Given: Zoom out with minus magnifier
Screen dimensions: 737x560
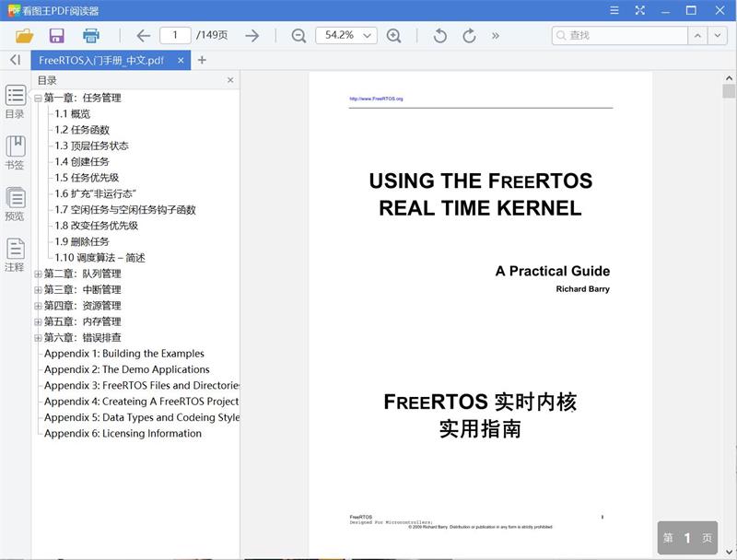Looking at the screenshot, I should click(298, 36).
